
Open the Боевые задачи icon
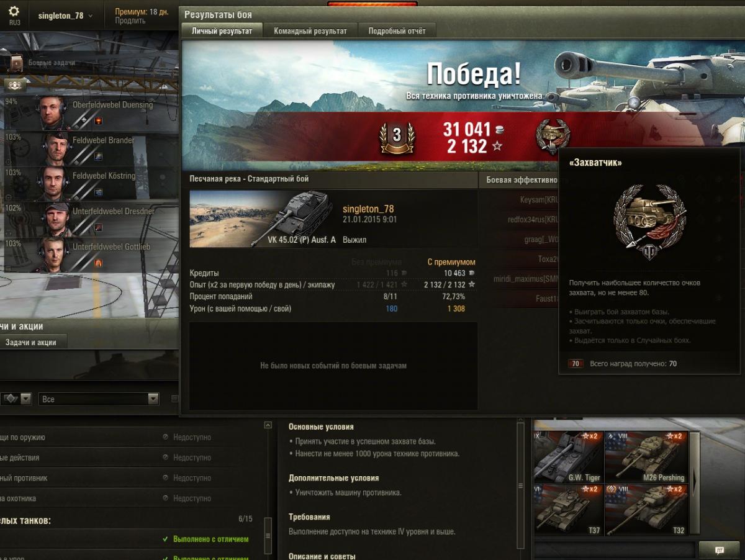tap(16, 63)
